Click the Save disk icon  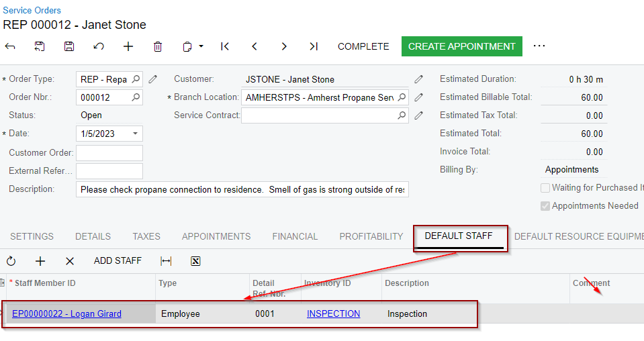pos(69,46)
